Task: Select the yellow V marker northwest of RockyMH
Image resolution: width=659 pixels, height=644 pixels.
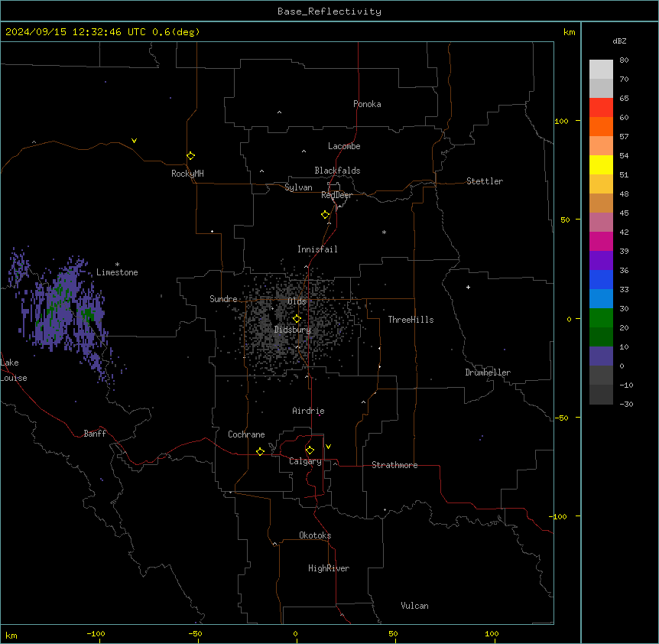Action: tap(134, 141)
